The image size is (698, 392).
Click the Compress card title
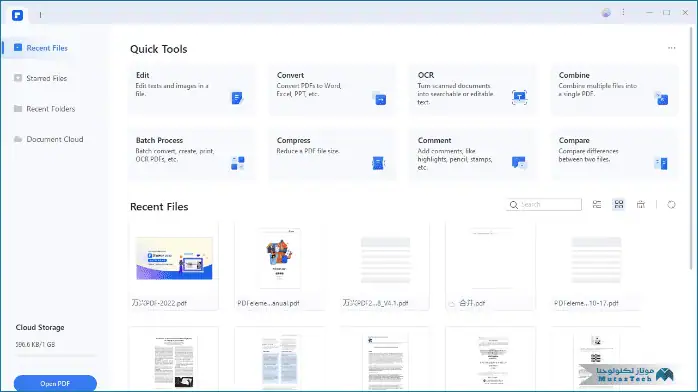(x=293, y=140)
